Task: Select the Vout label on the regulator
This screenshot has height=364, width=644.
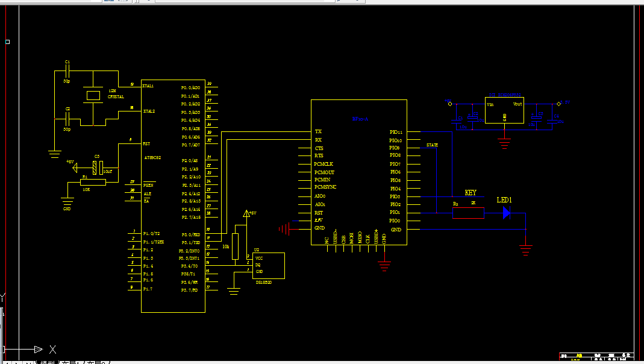Action: click(x=517, y=104)
